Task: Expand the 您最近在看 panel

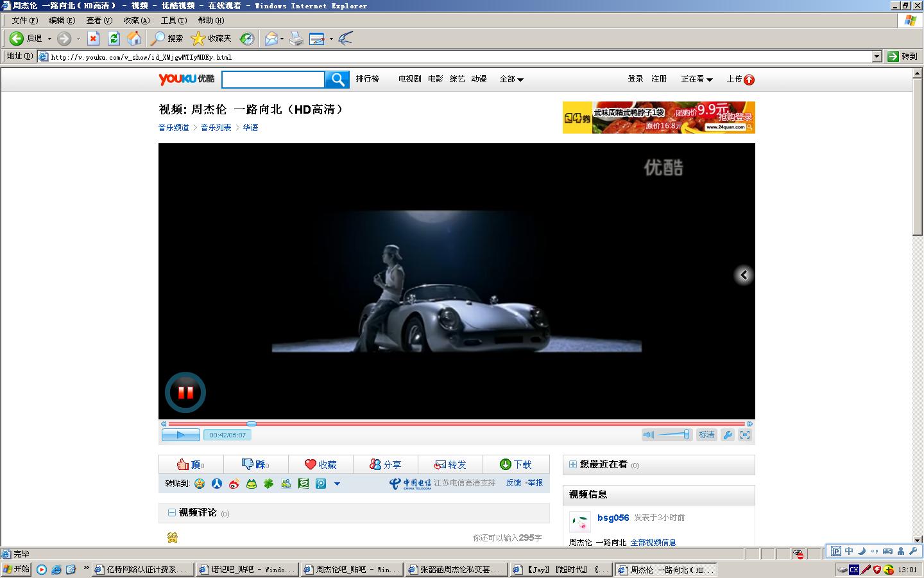Action: coord(573,464)
